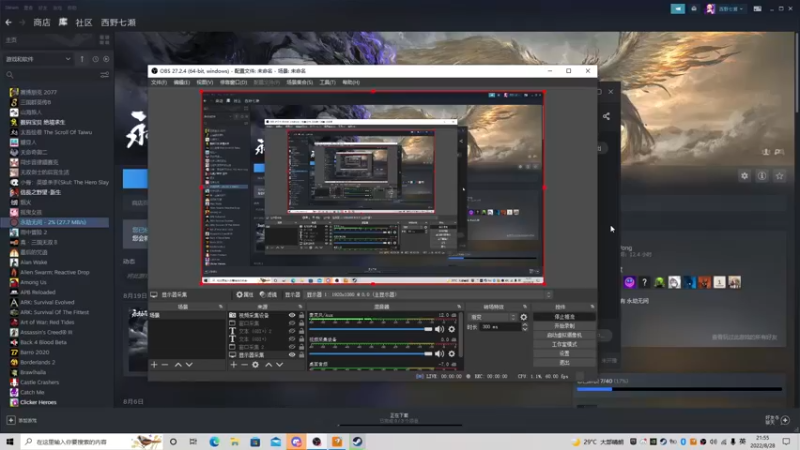Viewport: 800px width, 450px height.
Task: Mute the 视频采集设备 audio channel speaker icon
Action: tap(439, 354)
